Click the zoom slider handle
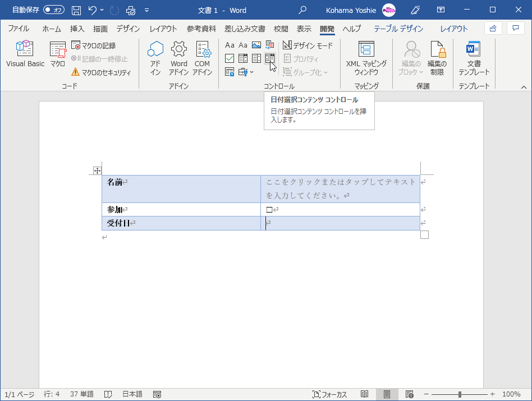 point(460,394)
